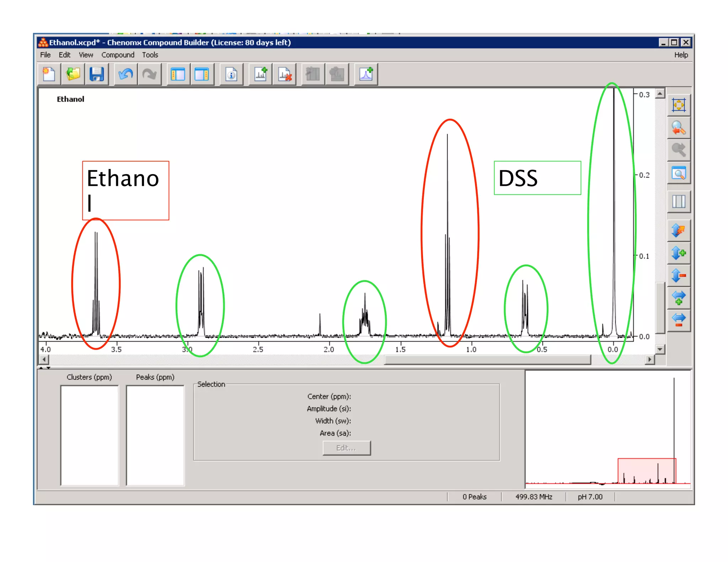Image resolution: width=728 pixels, height=562 pixels.
Task: Toggle the left side panel display
Action: 178,75
